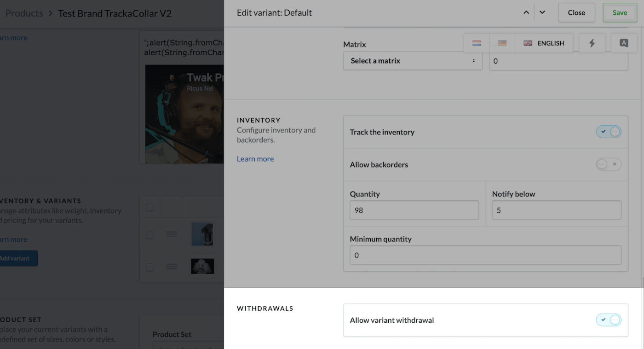Click the Twak podcast product image
The width and height of the screenshot is (644, 349).
tap(184, 114)
